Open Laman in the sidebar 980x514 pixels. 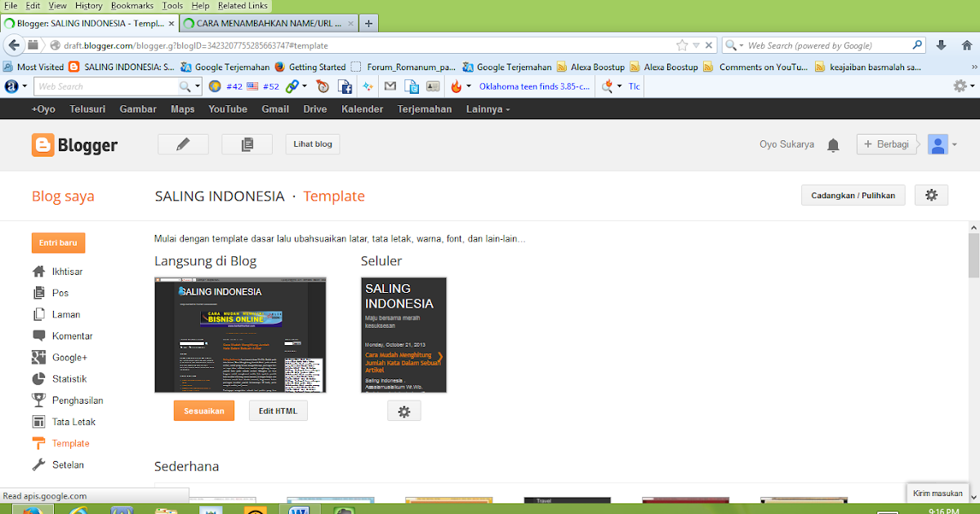(66, 314)
